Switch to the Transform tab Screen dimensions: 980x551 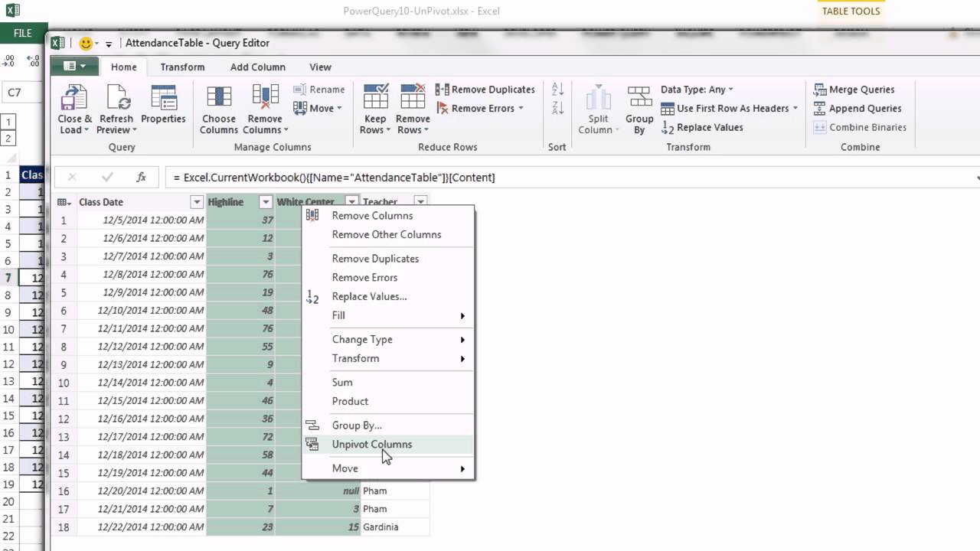pyautogui.click(x=182, y=67)
